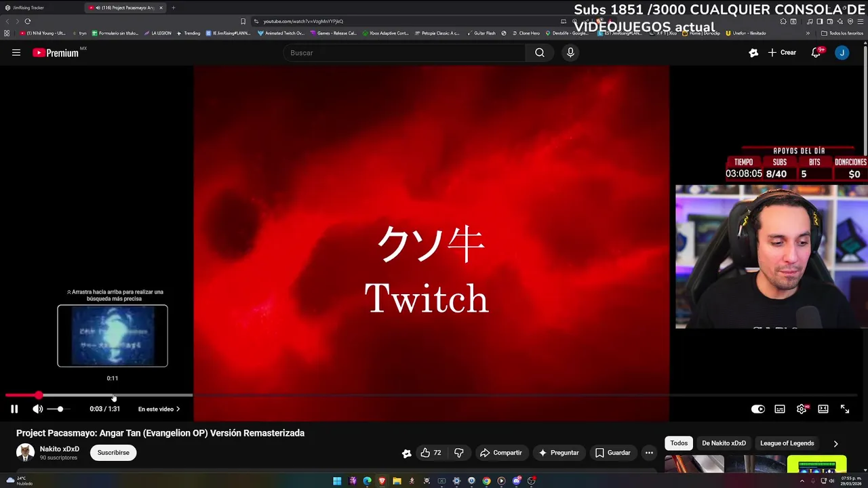Expand hidden bookmarks chevron
The image size is (868, 488).
[x=808, y=33]
